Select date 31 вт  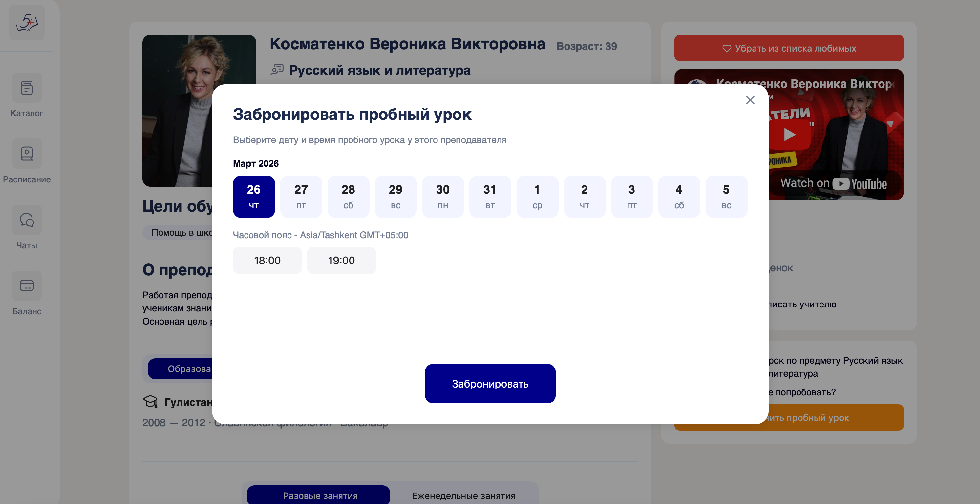point(490,196)
